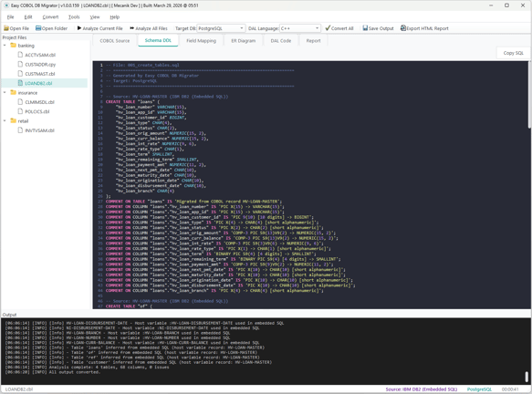Click the Analyze All Files label
This screenshot has width=532, height=394.
[x=151, y=28]
